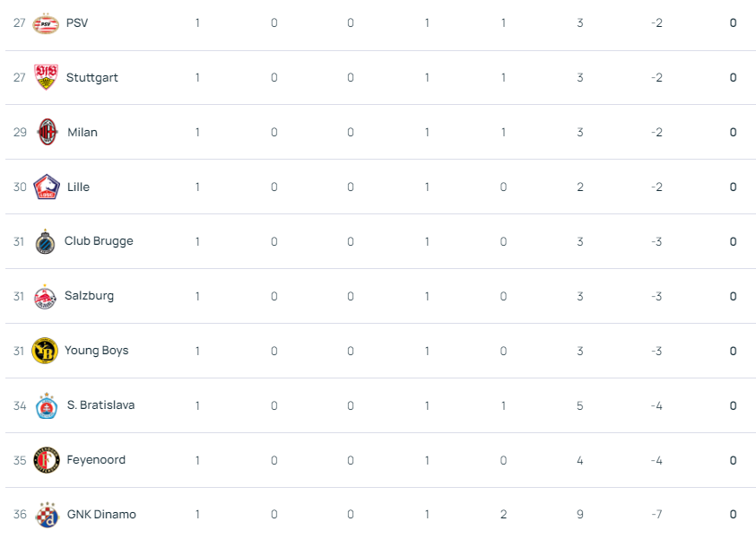Screen dimensions: 756x539
Task: Open the PSV team link
Action: (x=77, y=23)
